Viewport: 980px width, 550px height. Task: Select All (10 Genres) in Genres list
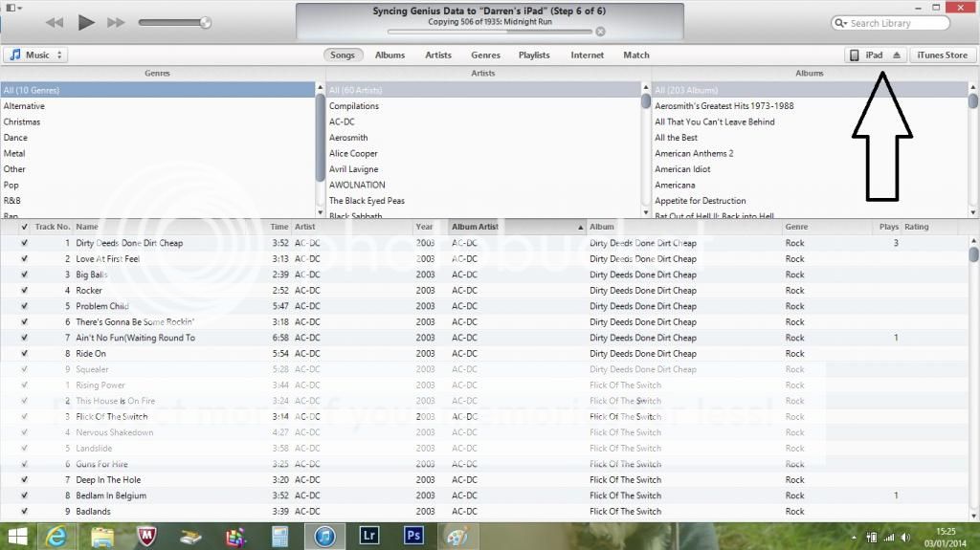point(158,90)
